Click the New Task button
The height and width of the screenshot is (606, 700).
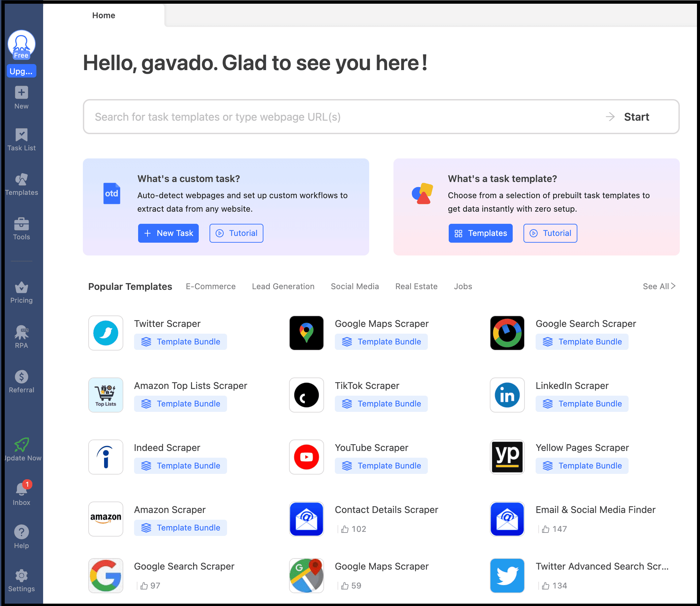click(168, 233)
